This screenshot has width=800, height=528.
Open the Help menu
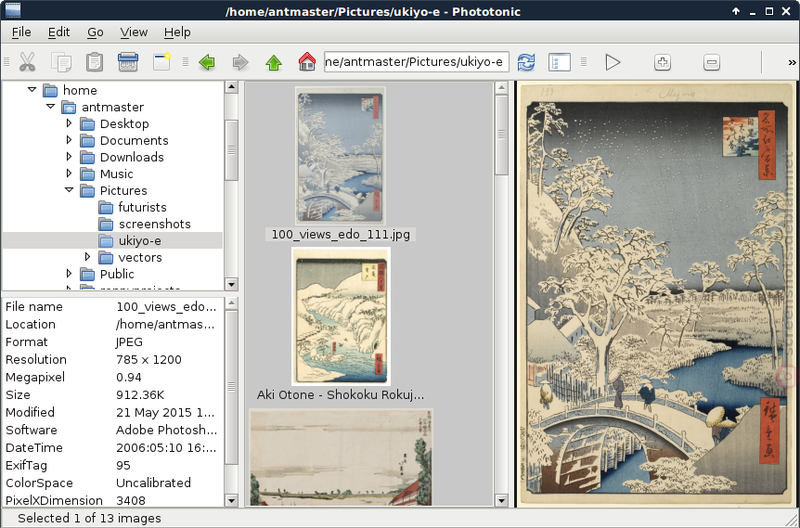click(177, 32)
